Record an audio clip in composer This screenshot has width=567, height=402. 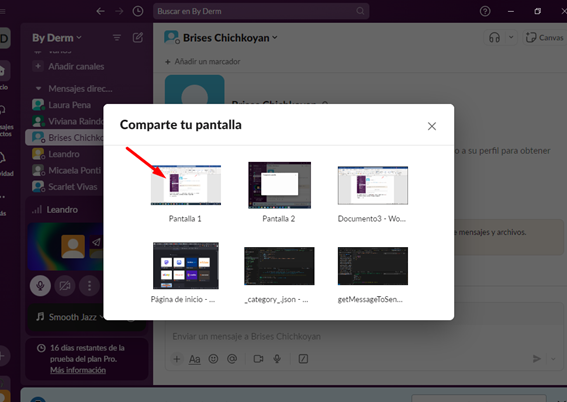(x=277, y=359)
